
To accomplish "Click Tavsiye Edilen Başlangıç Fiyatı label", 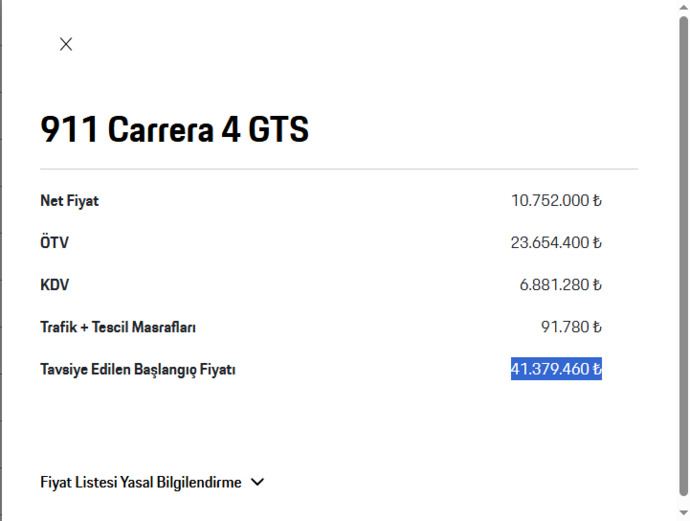I will (138, 369).
